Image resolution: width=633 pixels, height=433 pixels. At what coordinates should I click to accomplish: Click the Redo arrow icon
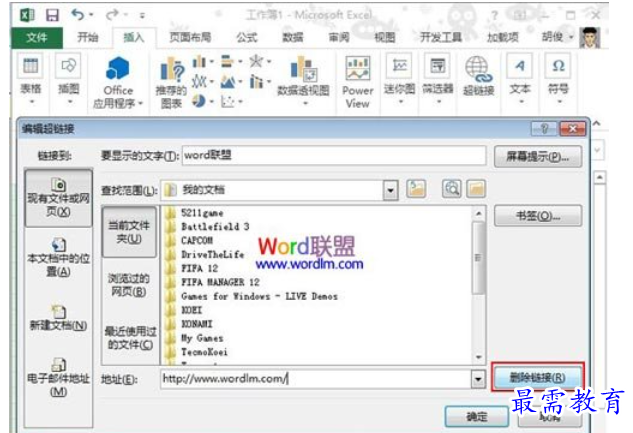click(112, 15)
